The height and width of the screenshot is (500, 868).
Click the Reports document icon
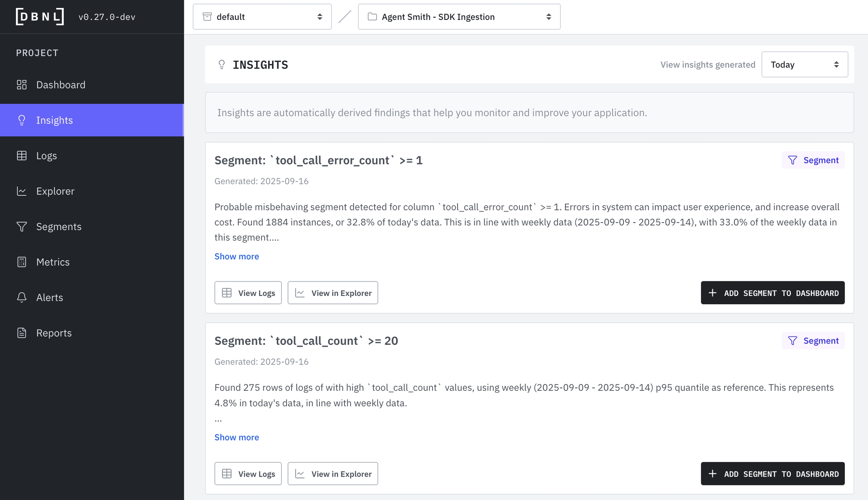(22, 333)
